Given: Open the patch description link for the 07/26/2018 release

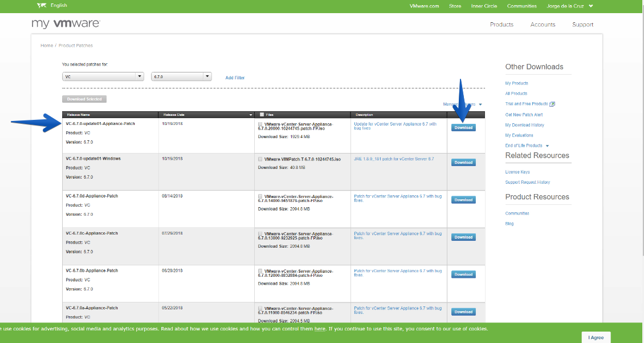Looking at the screenshot, I should pos(398,236).
